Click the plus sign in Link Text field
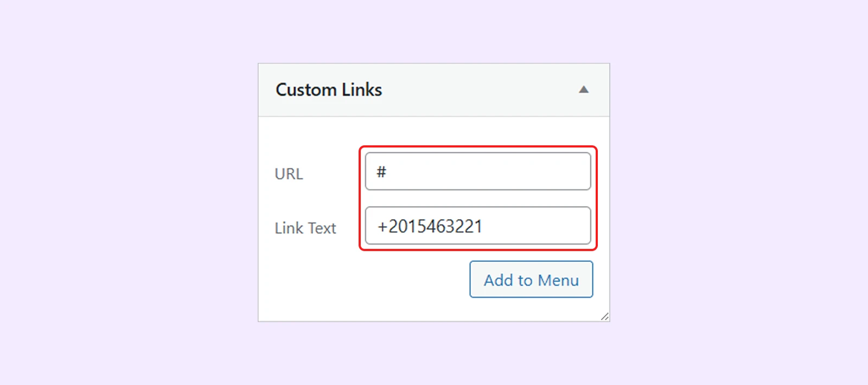 click(x=382, y=227)
